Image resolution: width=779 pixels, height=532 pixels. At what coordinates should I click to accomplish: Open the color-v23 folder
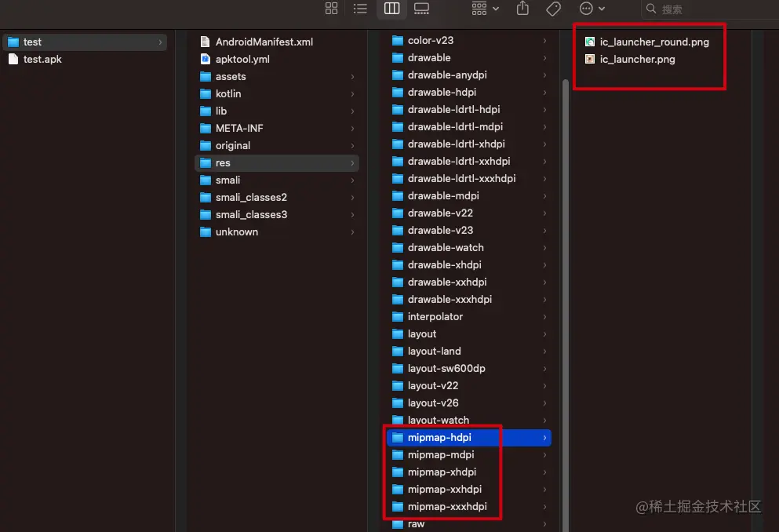point(469,41)
